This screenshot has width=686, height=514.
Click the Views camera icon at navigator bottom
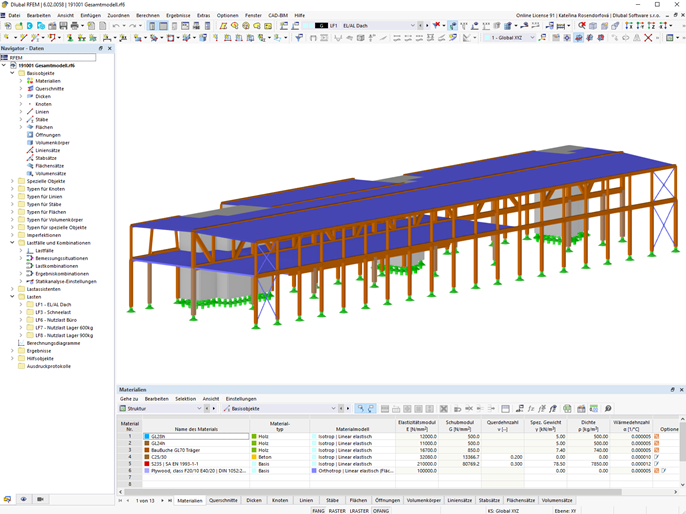pyautogui.click(x=40, y=499)
